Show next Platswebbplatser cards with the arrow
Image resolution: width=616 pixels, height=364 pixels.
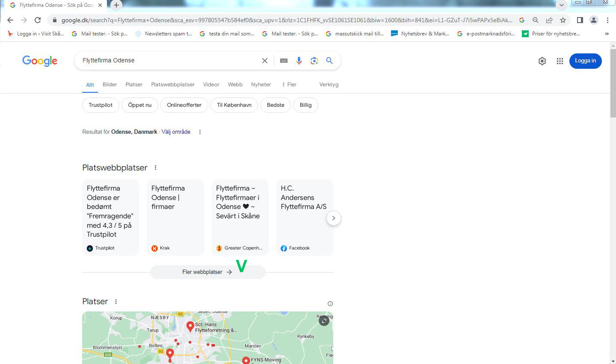(x=334, y=218)
